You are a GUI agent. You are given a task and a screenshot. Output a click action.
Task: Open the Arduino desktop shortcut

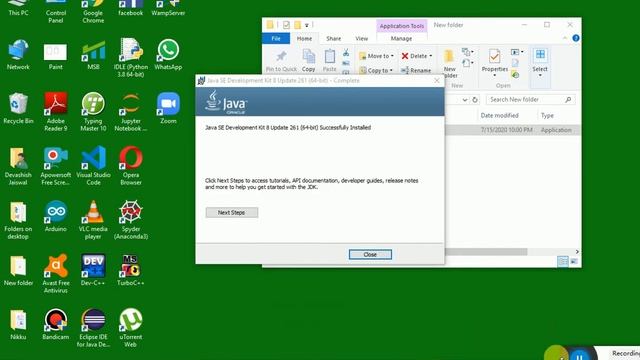coord(56,217)
